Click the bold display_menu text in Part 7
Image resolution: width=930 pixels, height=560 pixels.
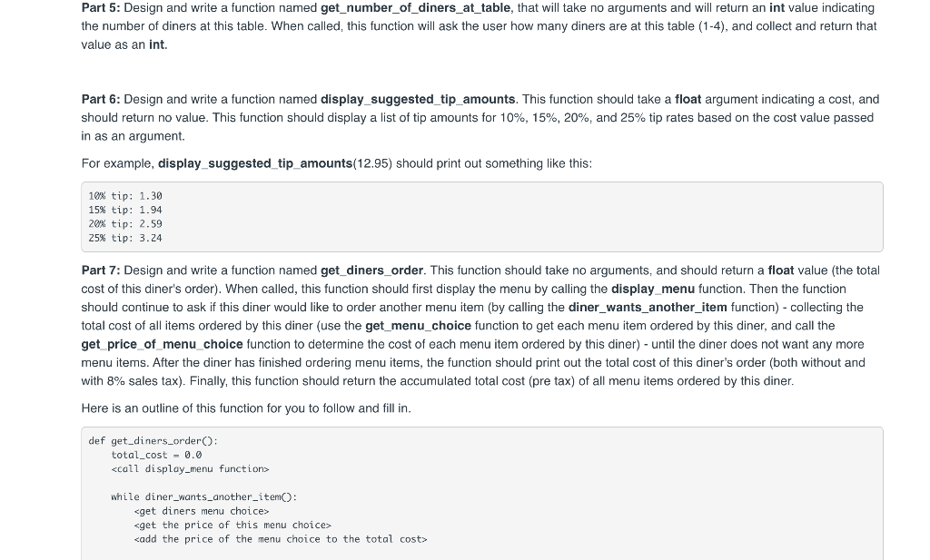[652, 290]
